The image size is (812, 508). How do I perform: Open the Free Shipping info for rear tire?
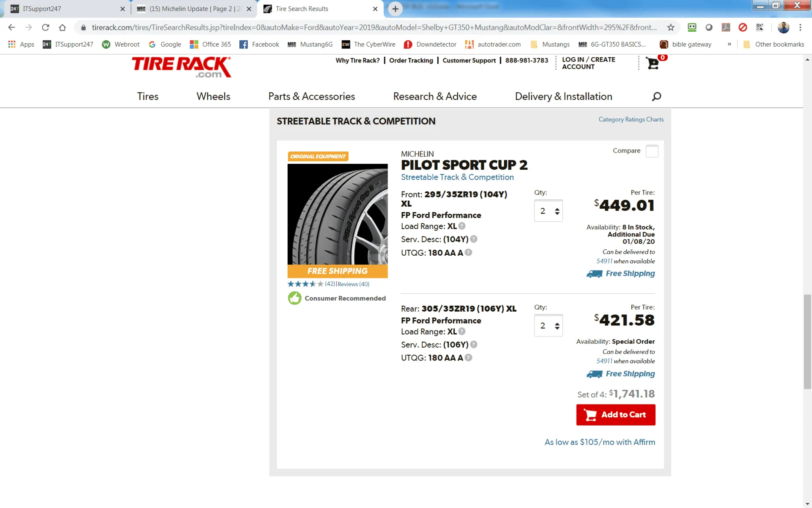click(x=621, y=374)
